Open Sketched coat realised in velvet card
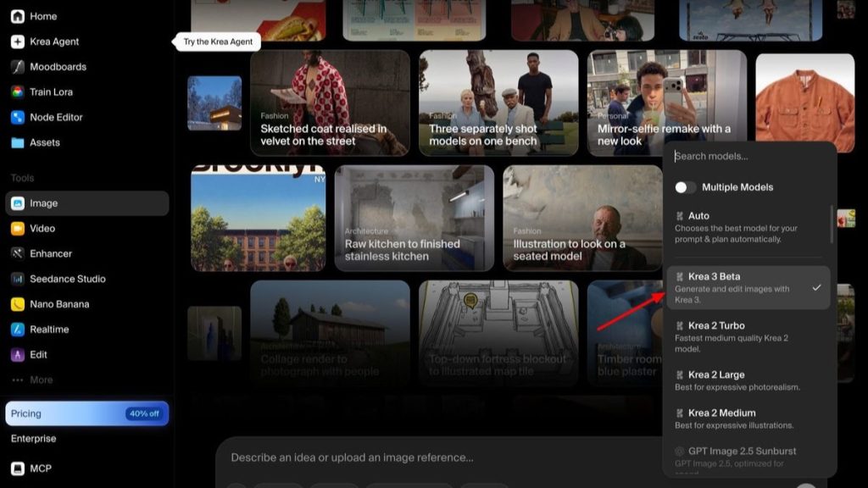The width and height of the screenshot is (868, 488). click(x=330, y=103)
